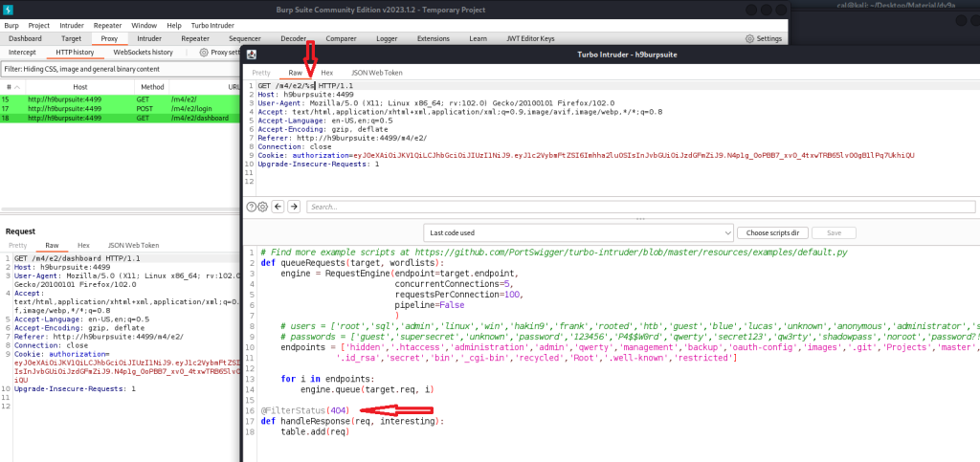Click the Burp Suite logo in title bar

tap(10, 10)
